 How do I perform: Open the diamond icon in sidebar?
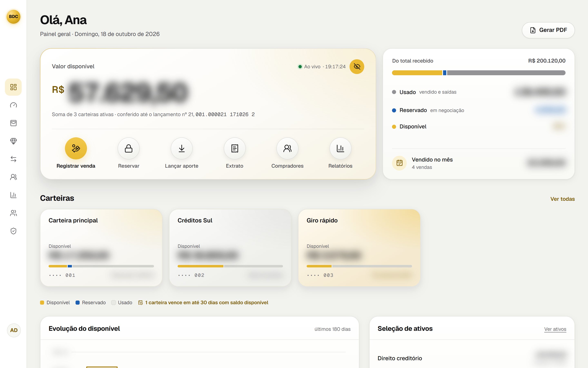pyautogui.click(x=13, y=141)
